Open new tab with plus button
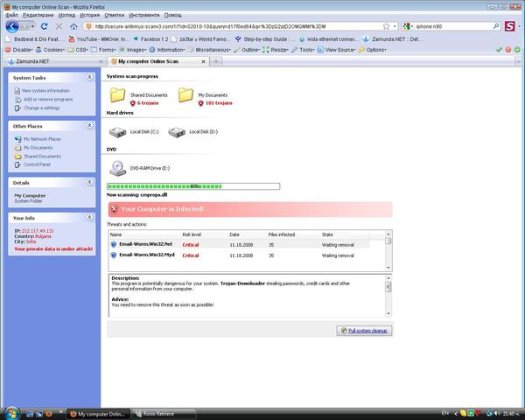The width and height of the screenshot is (525, 420). pos(216,61)
